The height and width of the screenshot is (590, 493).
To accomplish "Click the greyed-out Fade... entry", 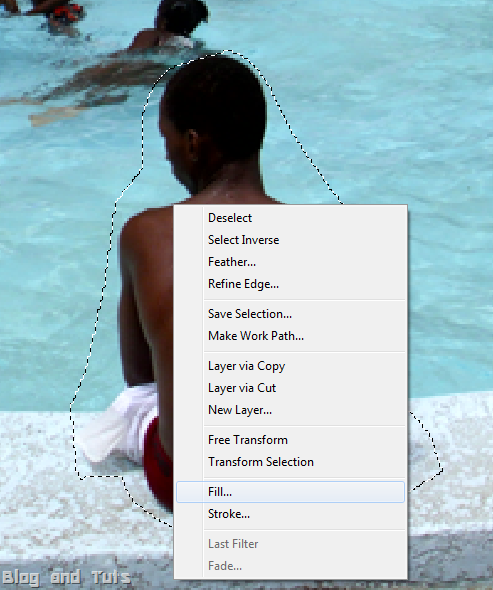I will click(290, 566).
